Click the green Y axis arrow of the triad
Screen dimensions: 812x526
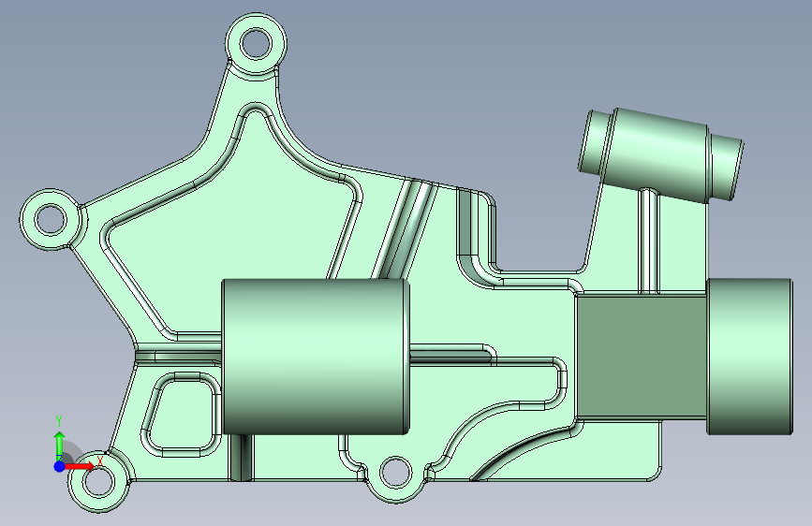[x=59, y=446]
